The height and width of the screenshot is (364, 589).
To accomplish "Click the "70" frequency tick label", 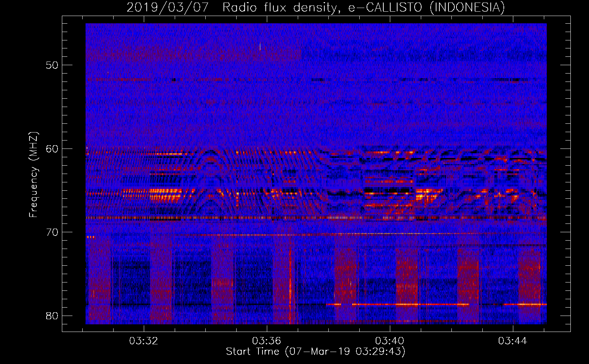I will point(52,232).
